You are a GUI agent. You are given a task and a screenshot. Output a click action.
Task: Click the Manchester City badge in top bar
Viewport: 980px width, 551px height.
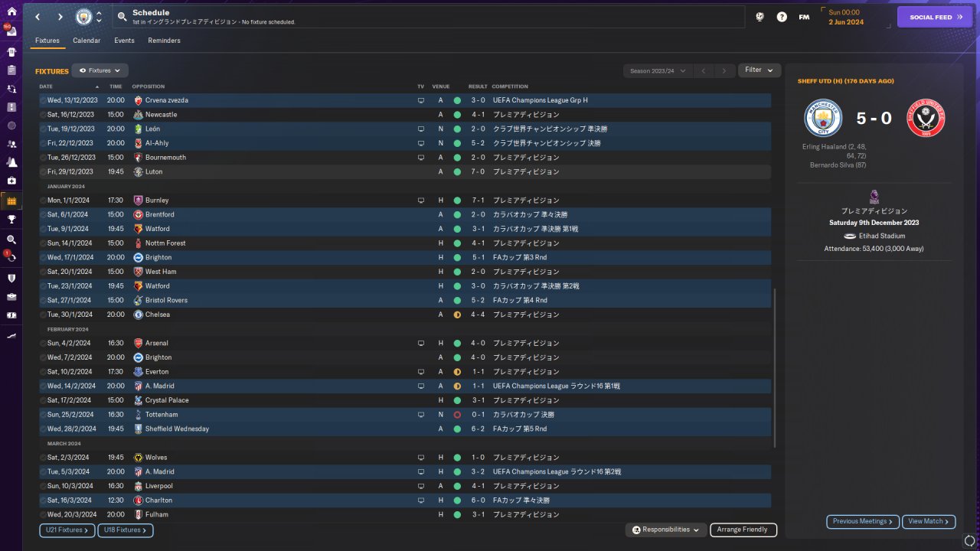tap(83, 17)
